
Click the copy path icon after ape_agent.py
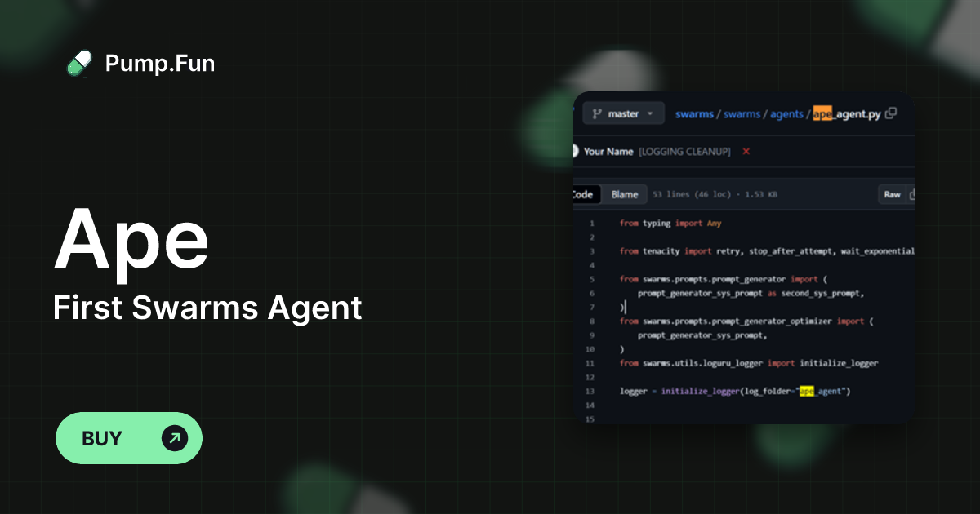[890, 113]
